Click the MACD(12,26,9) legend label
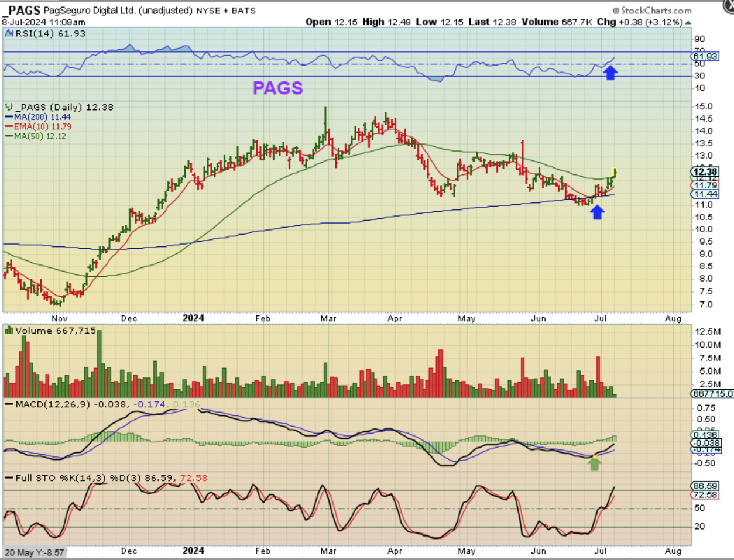The width and height of the screenshot is (734, 560). coord(52,404)
